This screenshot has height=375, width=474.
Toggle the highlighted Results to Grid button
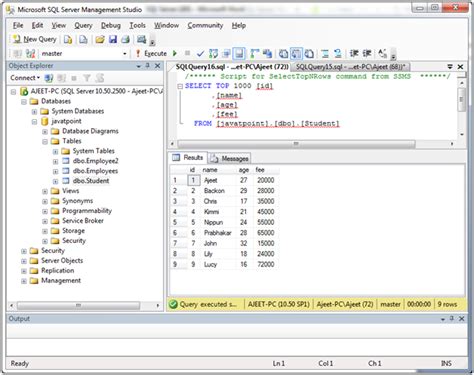coord(296,53)
